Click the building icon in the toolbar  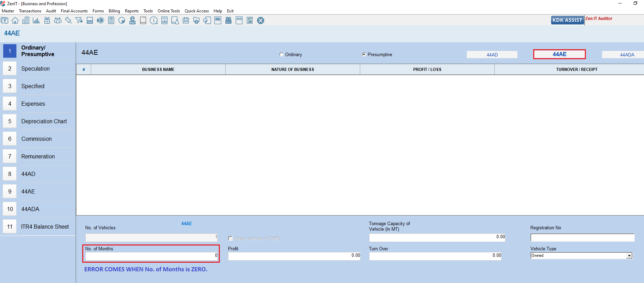tap(26, 21)
